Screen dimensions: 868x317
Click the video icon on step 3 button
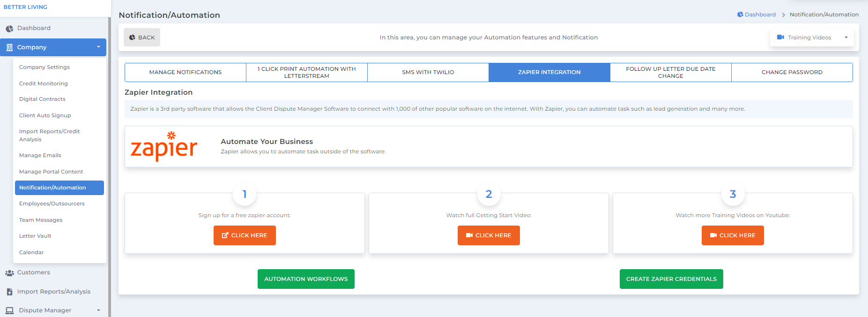(713, 235)
